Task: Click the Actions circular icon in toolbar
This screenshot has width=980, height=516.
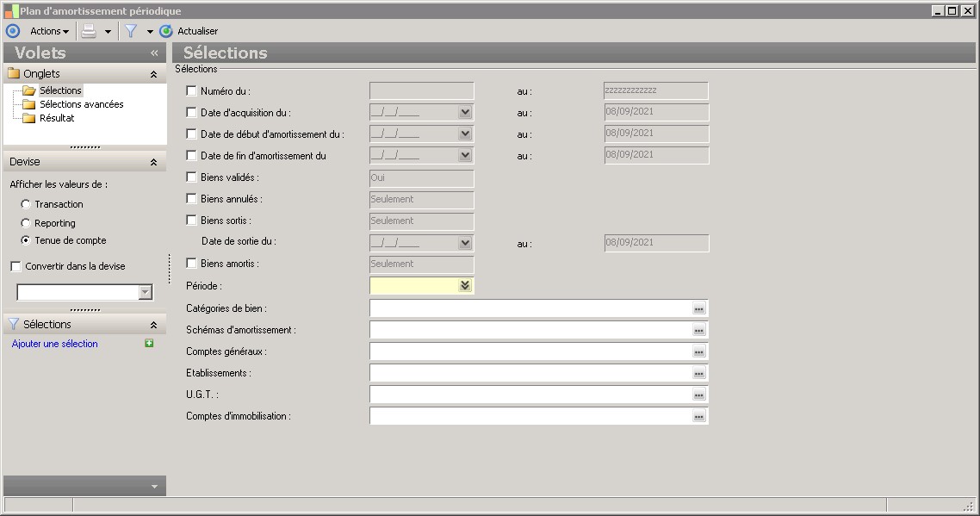Action: tap(13, 31)
